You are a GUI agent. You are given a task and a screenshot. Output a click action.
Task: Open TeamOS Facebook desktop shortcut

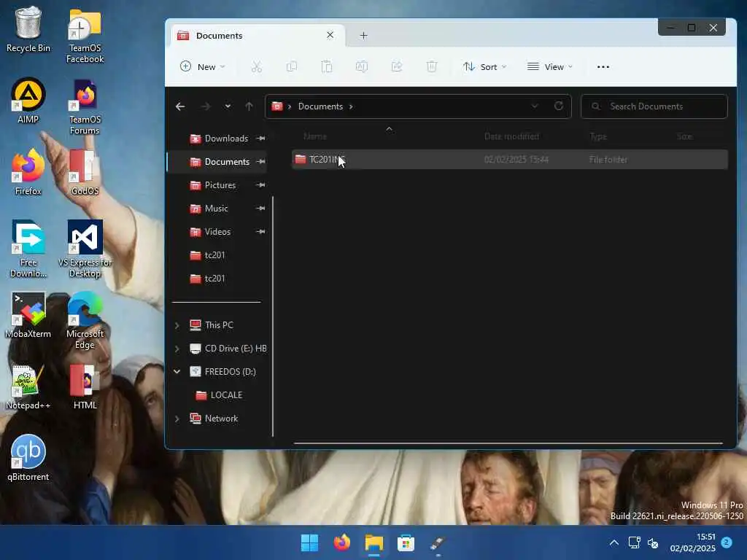(85, 35)
